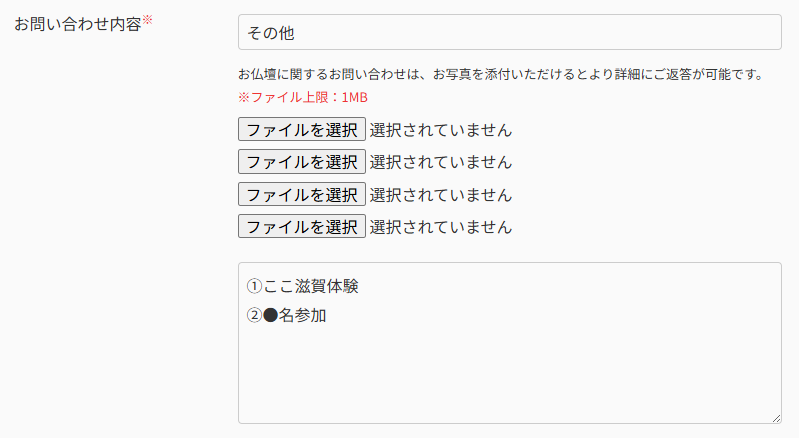This screenshot has width=799, height=438.
Task: Place cursor after 名参加 in the textarea
Action: click(328, 317)
